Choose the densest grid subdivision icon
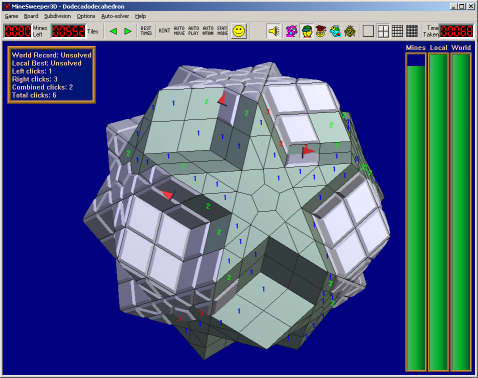 [412, 31]
